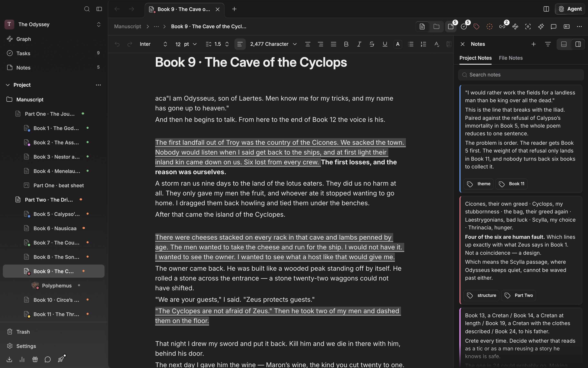Toggle italic formatting

[x=359, y=44]
